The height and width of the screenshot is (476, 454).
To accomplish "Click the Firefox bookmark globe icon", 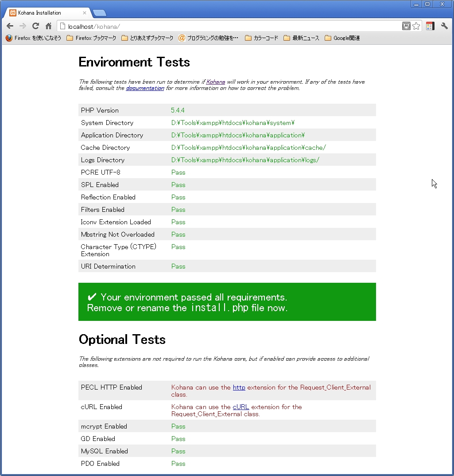I will [9, 38].
